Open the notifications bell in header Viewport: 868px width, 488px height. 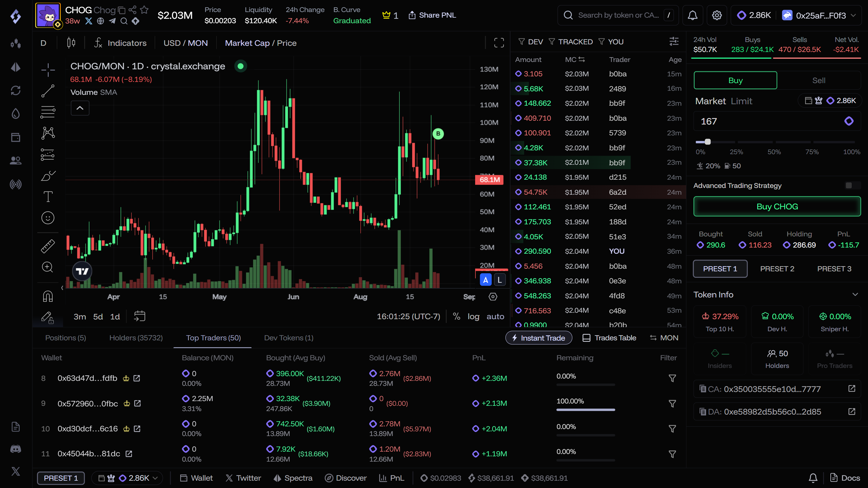693,15
